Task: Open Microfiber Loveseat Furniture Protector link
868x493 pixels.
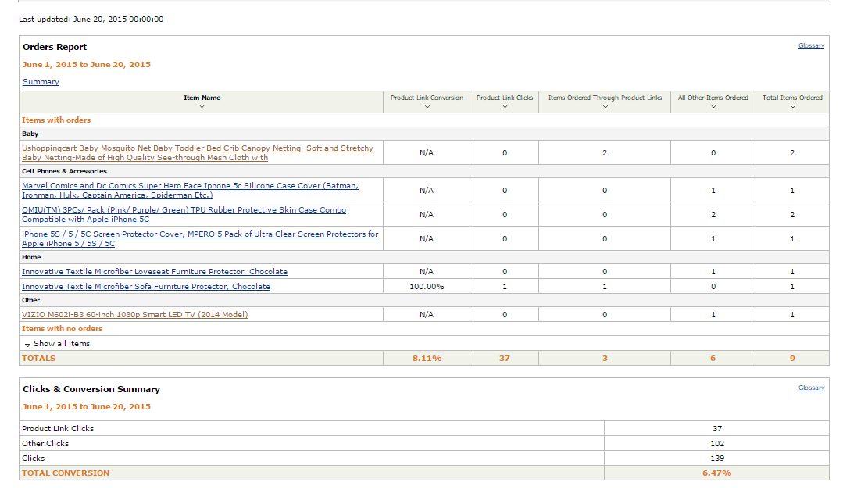Action: coord(155,272)
